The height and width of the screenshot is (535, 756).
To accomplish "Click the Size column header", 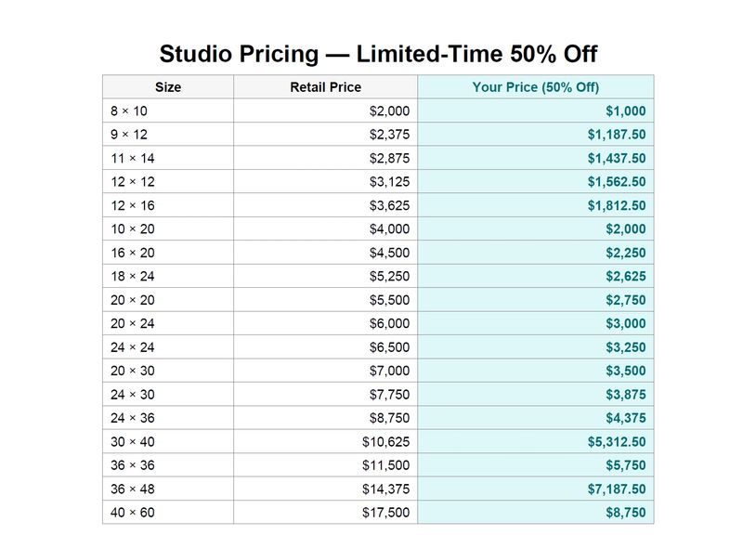I will [168, 87].
